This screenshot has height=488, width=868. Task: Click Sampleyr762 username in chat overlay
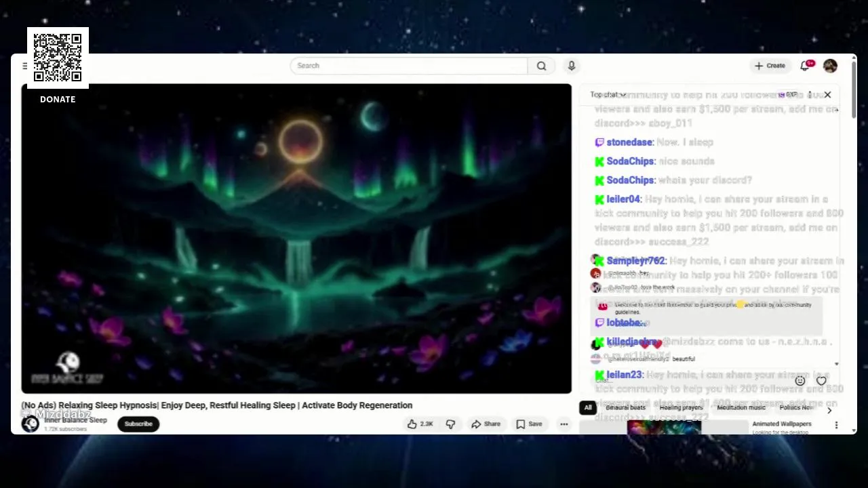click(x=636, y=261)
